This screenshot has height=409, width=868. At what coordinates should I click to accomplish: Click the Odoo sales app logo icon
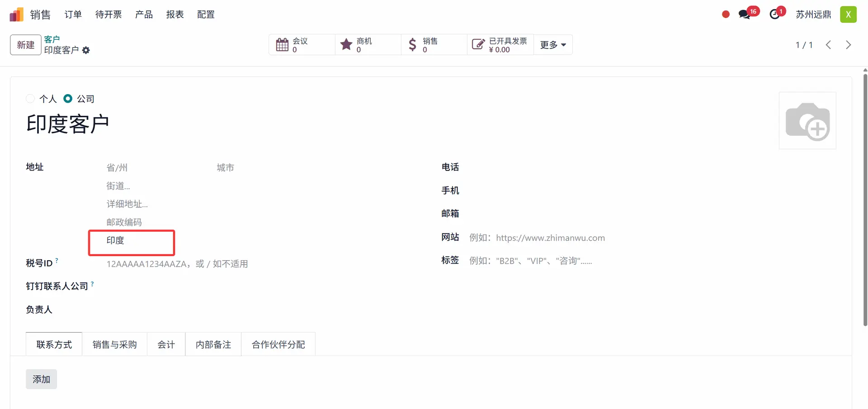[16, 14]
